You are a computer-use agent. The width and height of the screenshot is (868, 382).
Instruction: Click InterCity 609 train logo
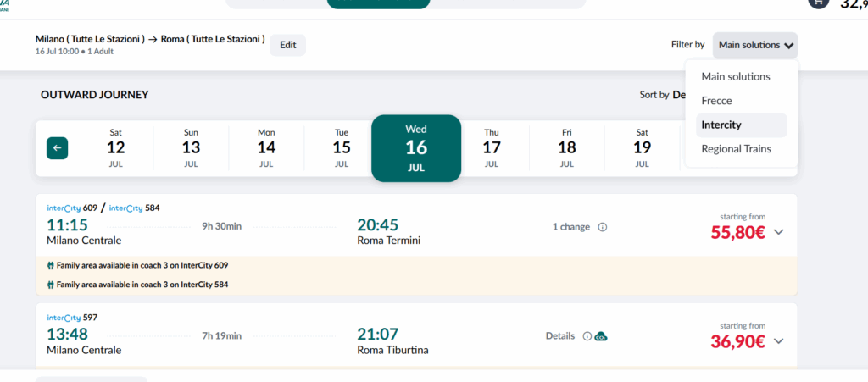tap(64, 208)
